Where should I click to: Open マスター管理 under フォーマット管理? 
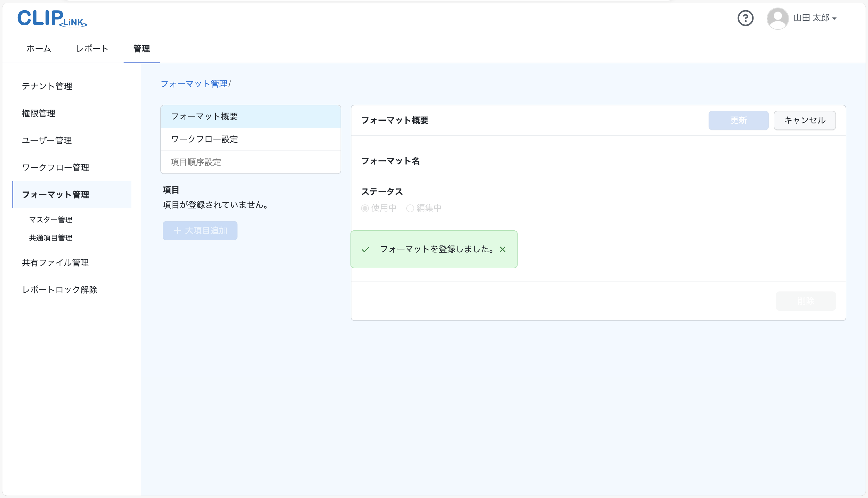(51, 219)
